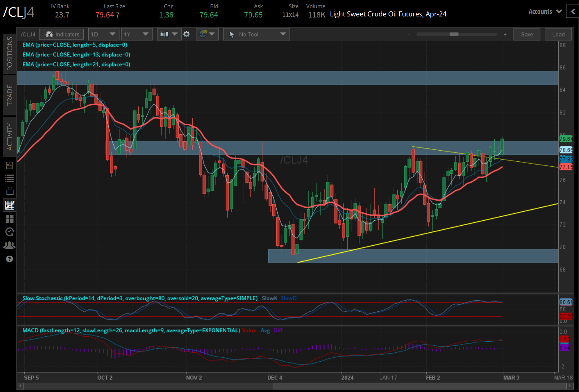Click the clock history sidebar icon

point(10,232)
